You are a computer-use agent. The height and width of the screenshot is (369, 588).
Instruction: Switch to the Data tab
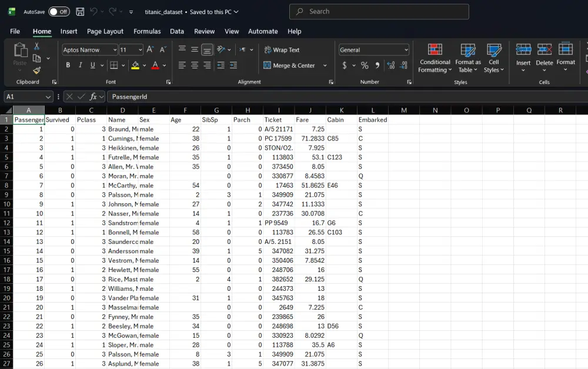click(177, 32)
